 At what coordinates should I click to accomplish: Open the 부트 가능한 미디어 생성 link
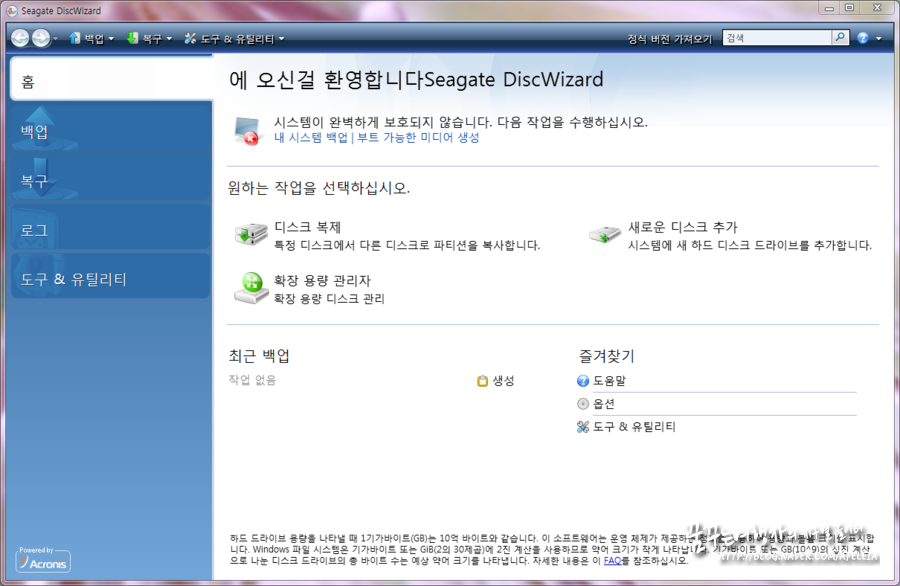pyautogui.click(x=418, y=138)
